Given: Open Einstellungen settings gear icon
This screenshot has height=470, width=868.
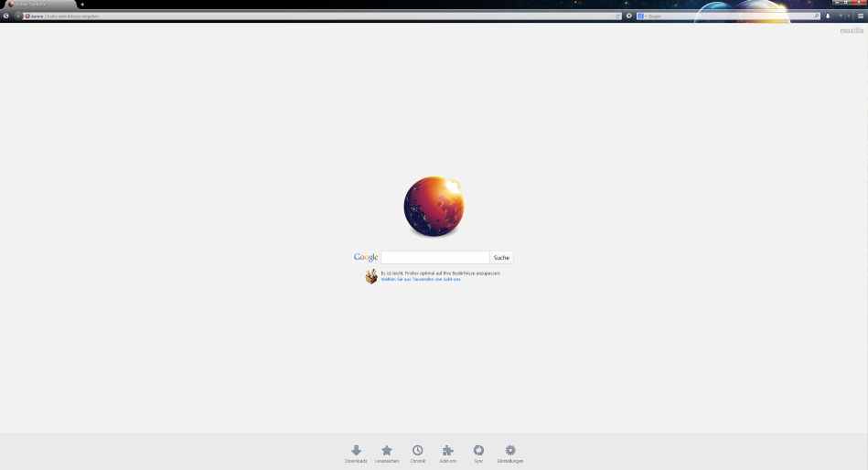Looking at the screenshot, I should [509, 450].
